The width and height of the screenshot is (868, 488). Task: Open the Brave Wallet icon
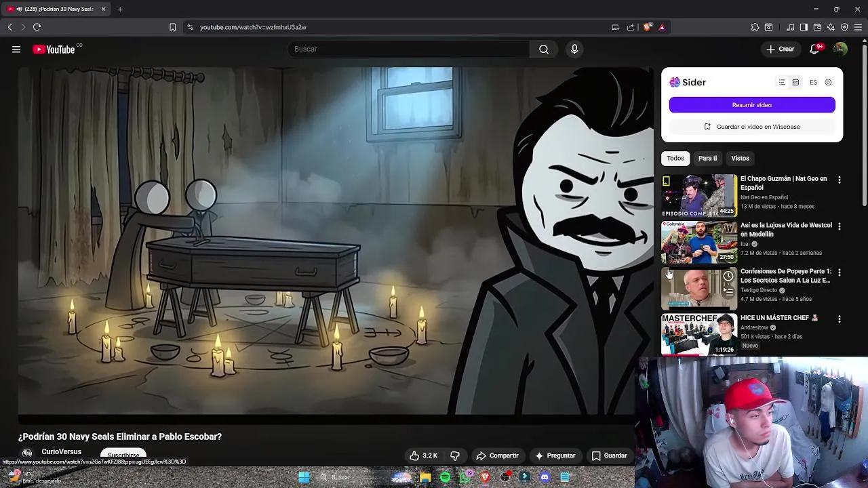pyautogui.click(x=817, y=27)
